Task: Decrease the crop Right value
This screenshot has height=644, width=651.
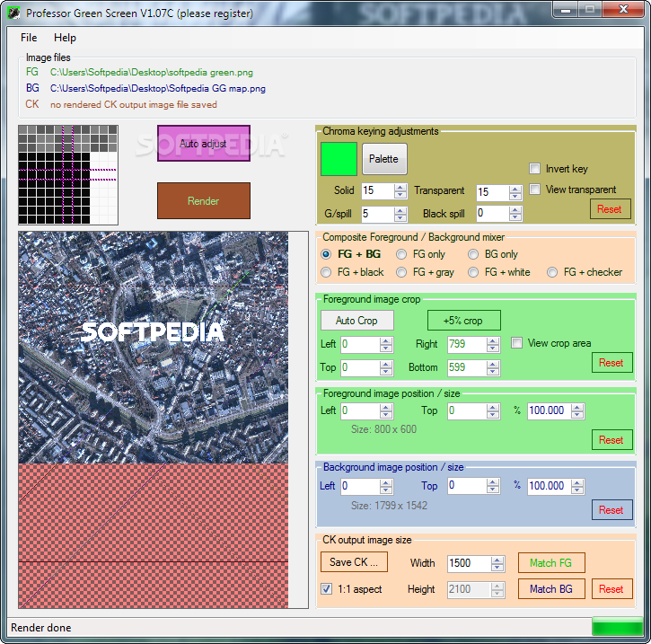Action: 493,348
